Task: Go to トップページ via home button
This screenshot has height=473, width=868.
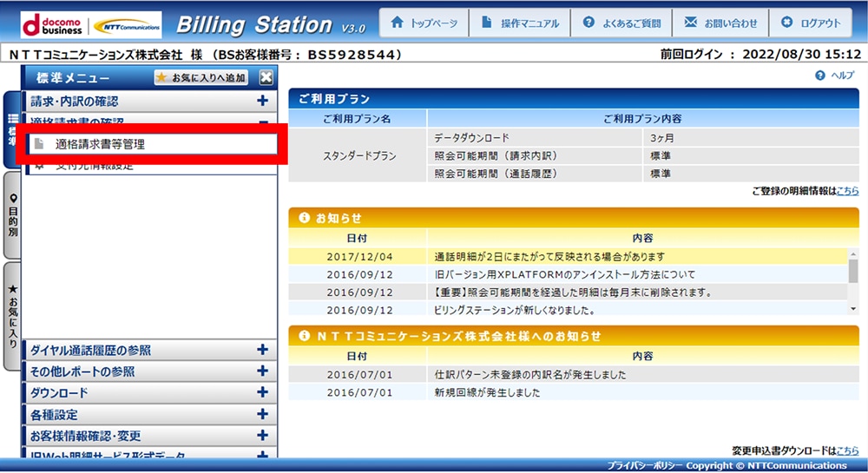Action: [424, 23]
